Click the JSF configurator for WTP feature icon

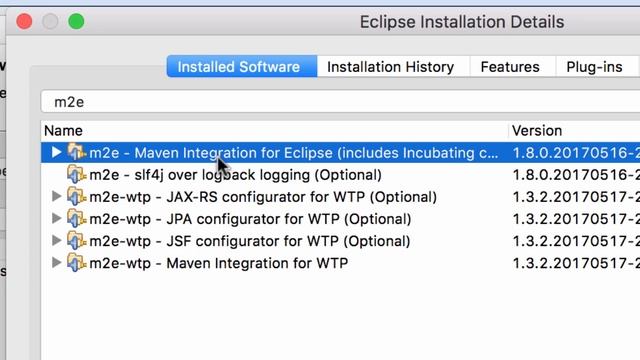(x=76, y=240)
